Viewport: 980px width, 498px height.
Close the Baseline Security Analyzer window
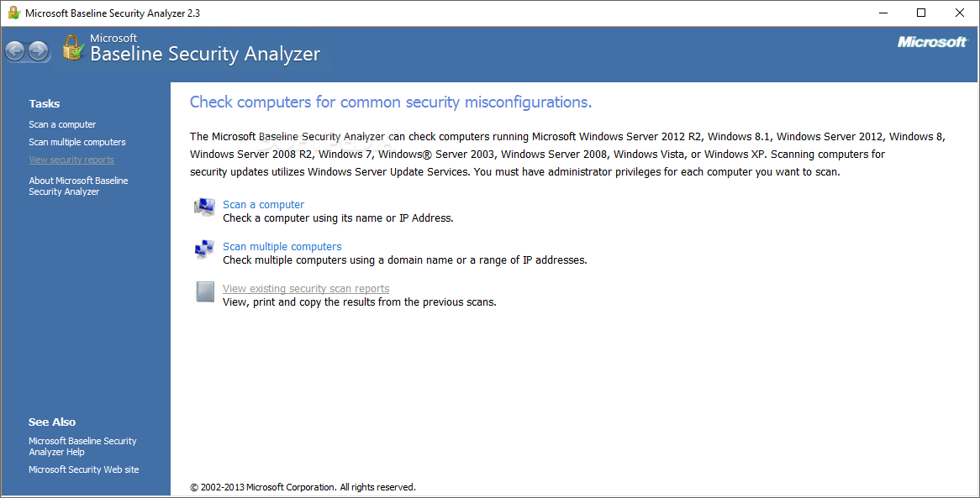959,13
